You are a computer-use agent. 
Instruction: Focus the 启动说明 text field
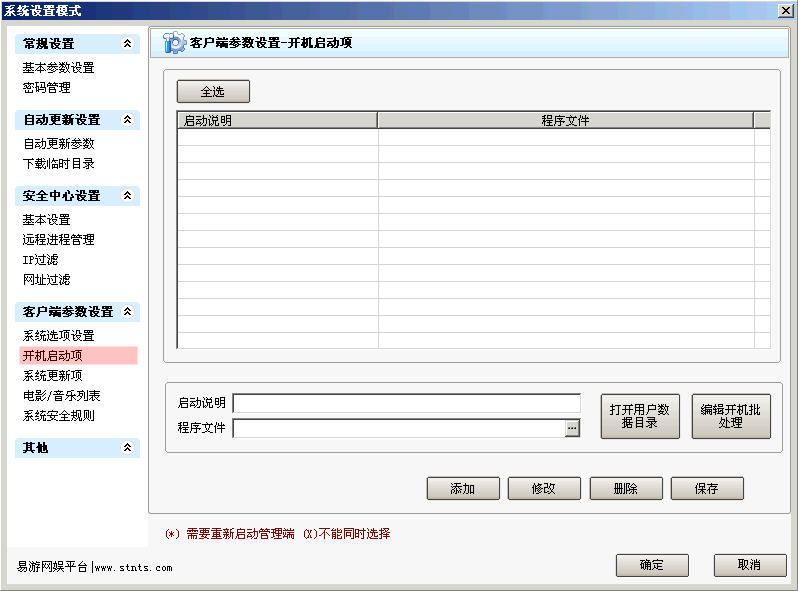pos(407,403)
